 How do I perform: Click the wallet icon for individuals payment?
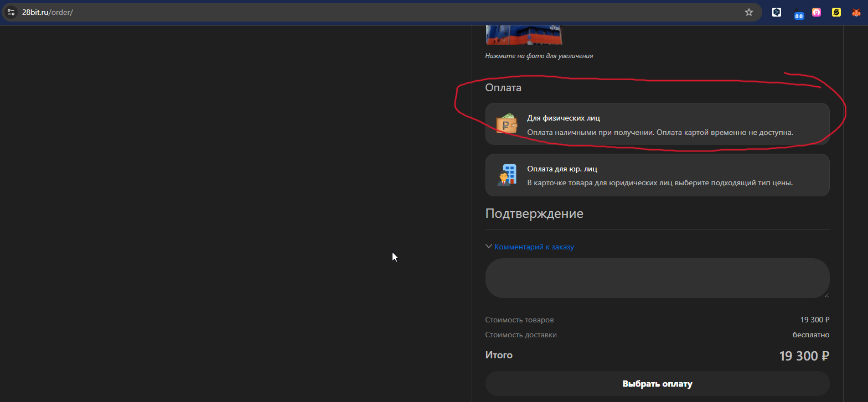click(x=507, y=124)
